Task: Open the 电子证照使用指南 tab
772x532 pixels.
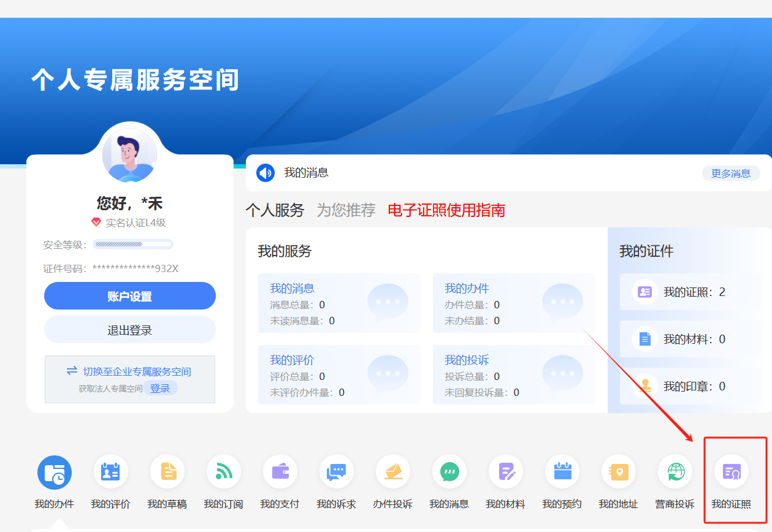Action: [446, 210]
